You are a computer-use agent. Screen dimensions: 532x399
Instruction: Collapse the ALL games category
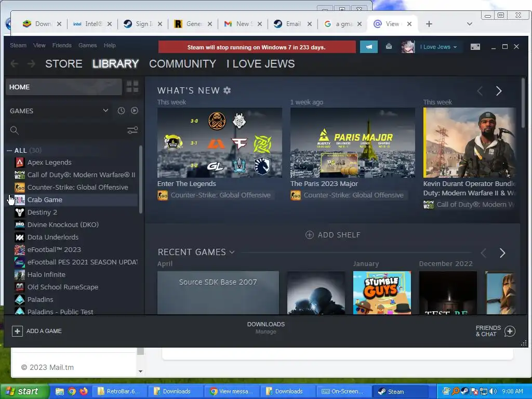9,150
